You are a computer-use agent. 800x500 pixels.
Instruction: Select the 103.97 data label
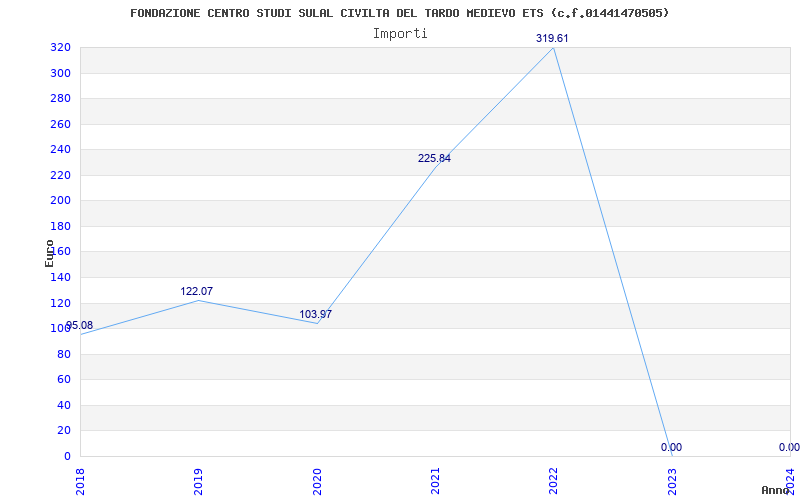[315, 314]
